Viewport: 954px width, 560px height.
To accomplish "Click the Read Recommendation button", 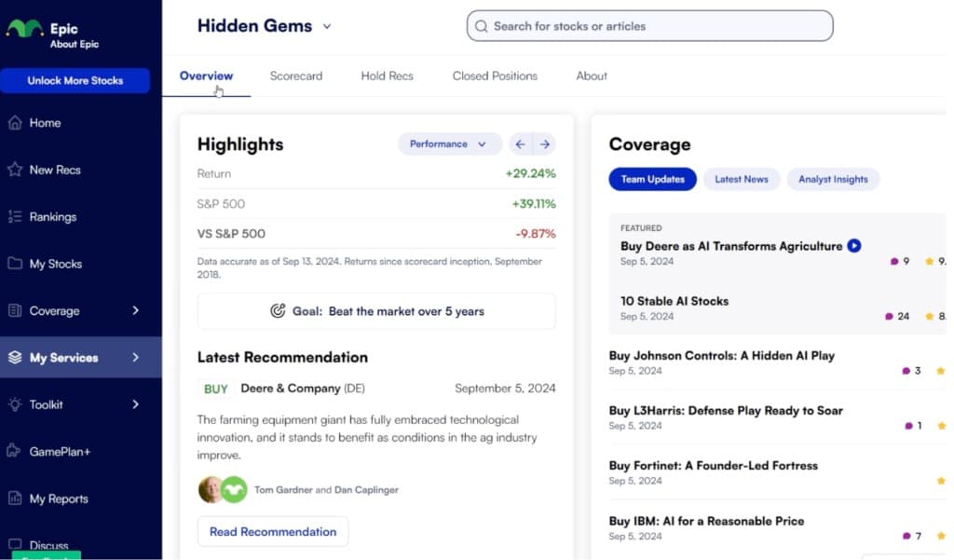I will (x=273, y=531).
